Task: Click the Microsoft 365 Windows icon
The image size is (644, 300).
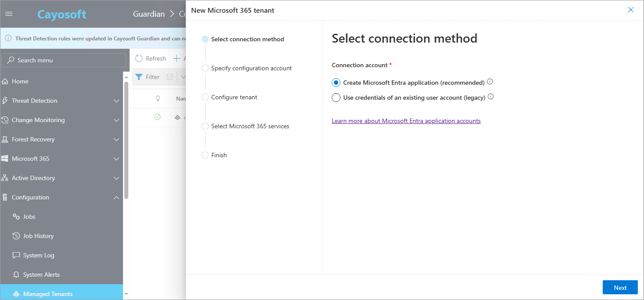Action: pos(5,159)
